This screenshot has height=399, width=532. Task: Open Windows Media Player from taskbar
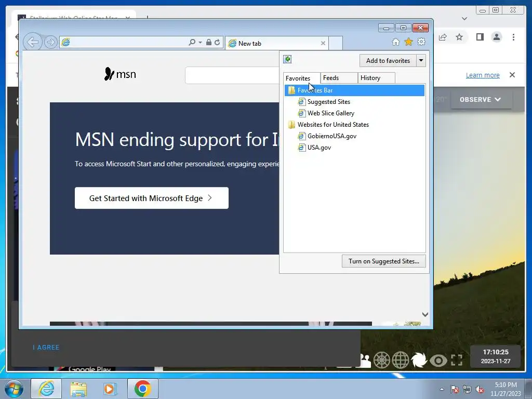[110, 389]
